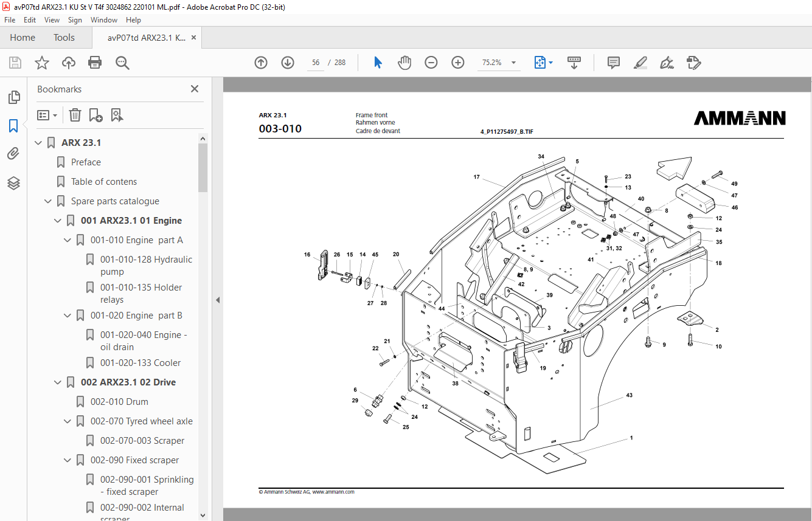Click the upload to cloud icon
The width and height of the screenshot is (812, 521).
click(69, 63)
